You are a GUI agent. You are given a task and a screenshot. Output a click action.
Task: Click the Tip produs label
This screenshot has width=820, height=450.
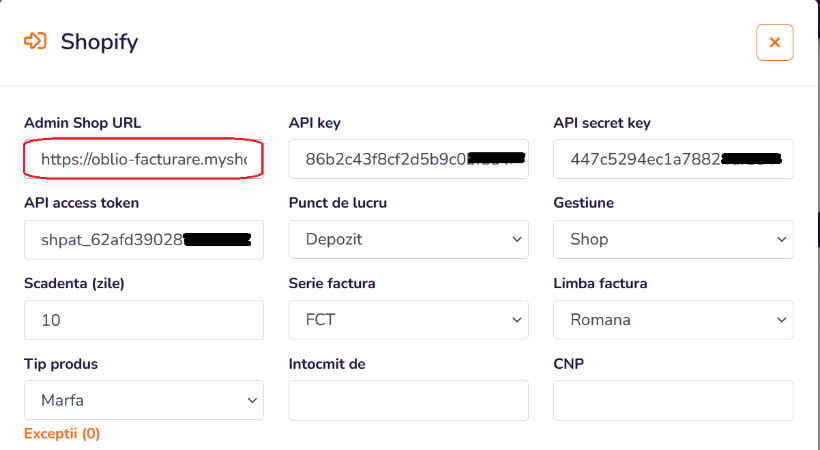pos(61,364)
